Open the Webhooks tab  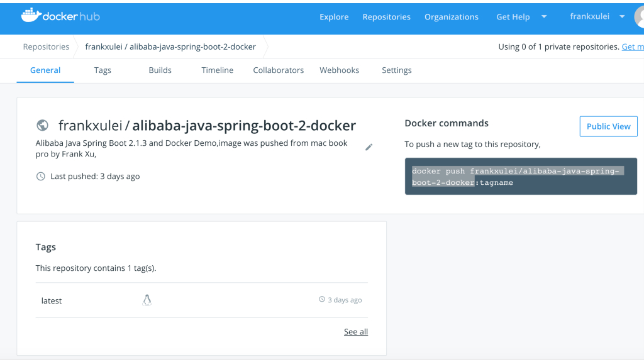tap(339, 70)
